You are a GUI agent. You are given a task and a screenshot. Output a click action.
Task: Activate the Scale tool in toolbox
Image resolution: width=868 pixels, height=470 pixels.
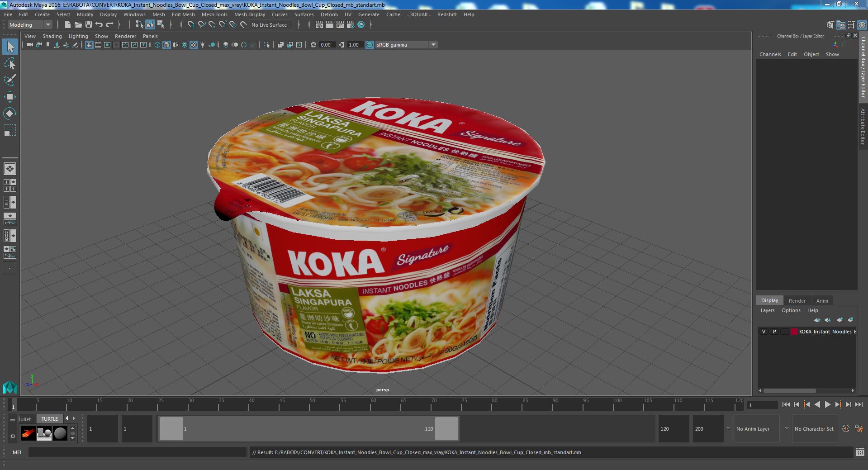coord(9,130)
